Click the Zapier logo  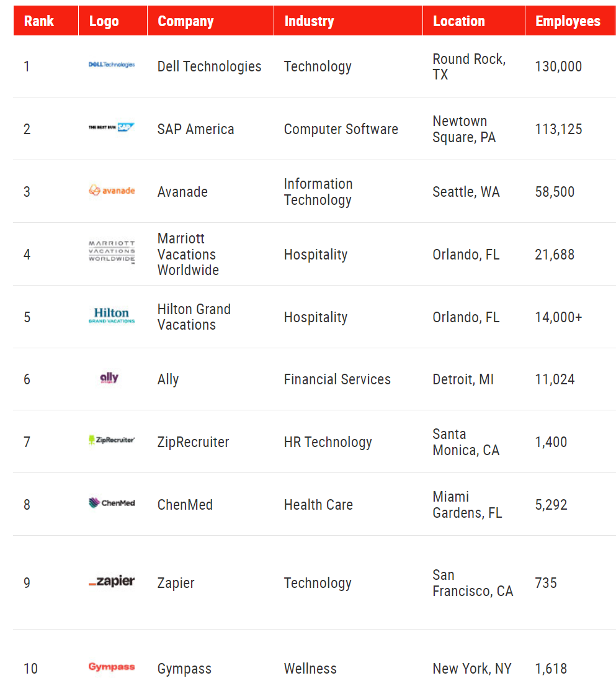click(112, 582)
